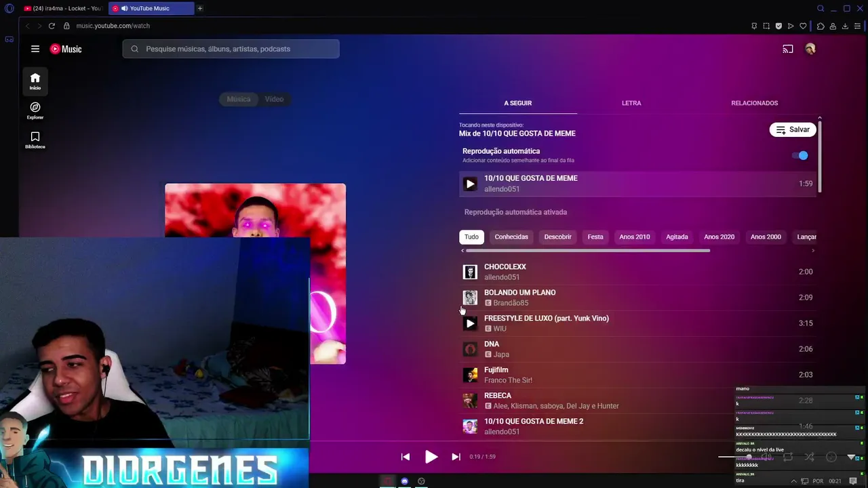Open the Início home sidebar item
Screen dimensions: 868x488
pos(35,81)
